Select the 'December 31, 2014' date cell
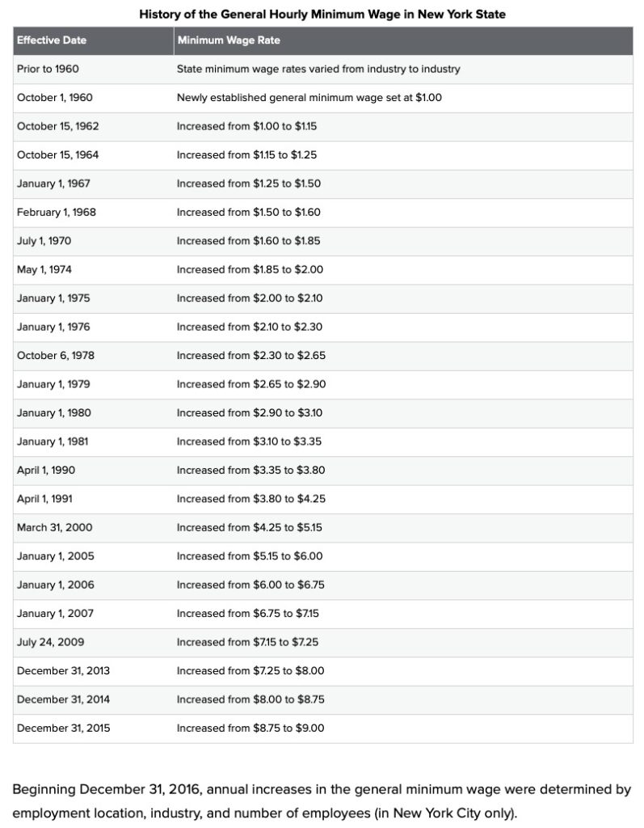644x828 pixels. click(x=64, y=699)
